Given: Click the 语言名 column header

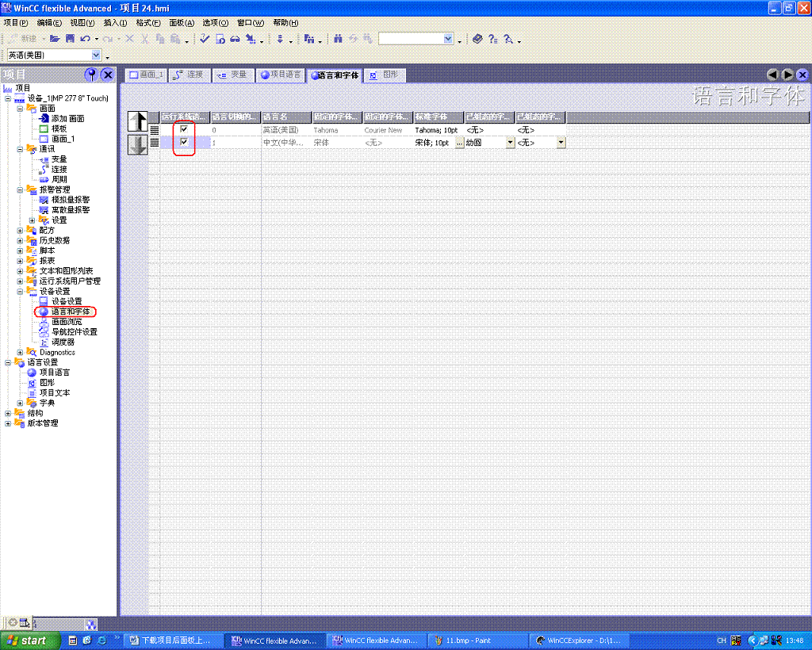Looking at the screenshot, I should pyautogui.click(x=286, y=117).
